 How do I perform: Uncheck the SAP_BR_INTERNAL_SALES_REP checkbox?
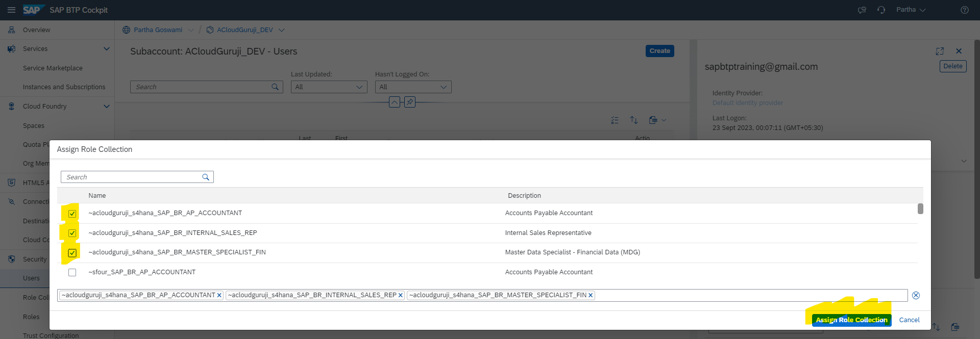coord(72,233)
